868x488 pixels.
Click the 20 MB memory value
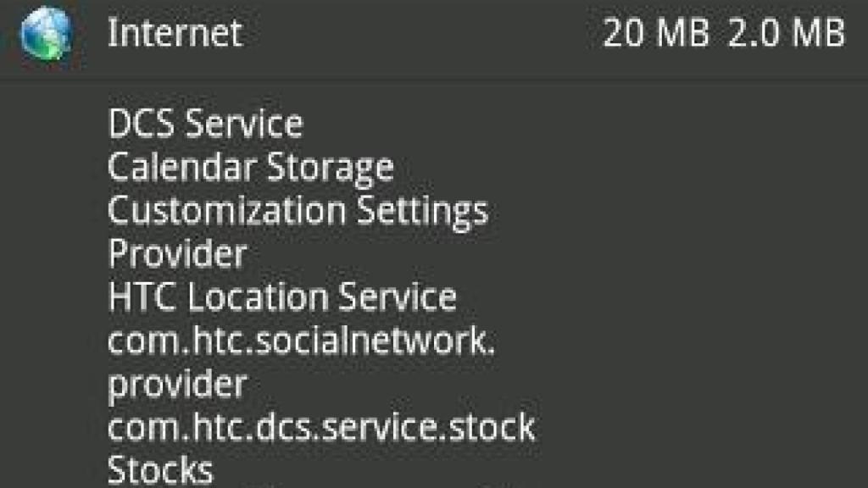[655, 34]
